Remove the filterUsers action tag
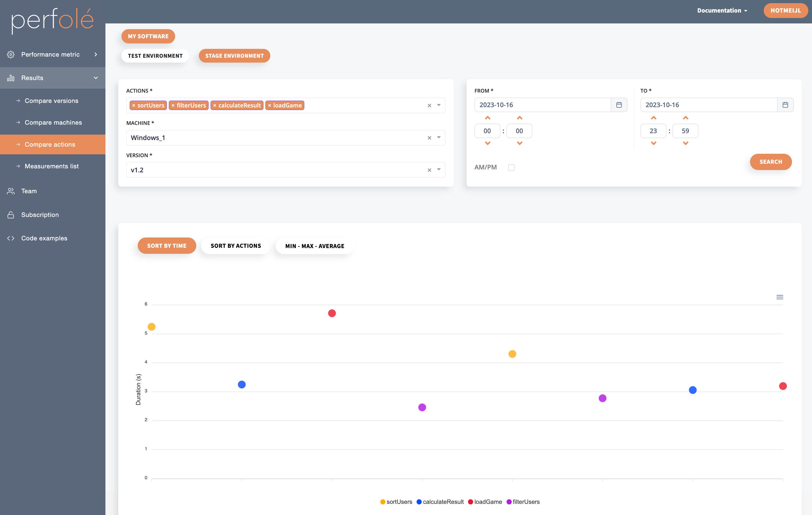The width and height of the screenshot is (812, 515). coord(173,105)
